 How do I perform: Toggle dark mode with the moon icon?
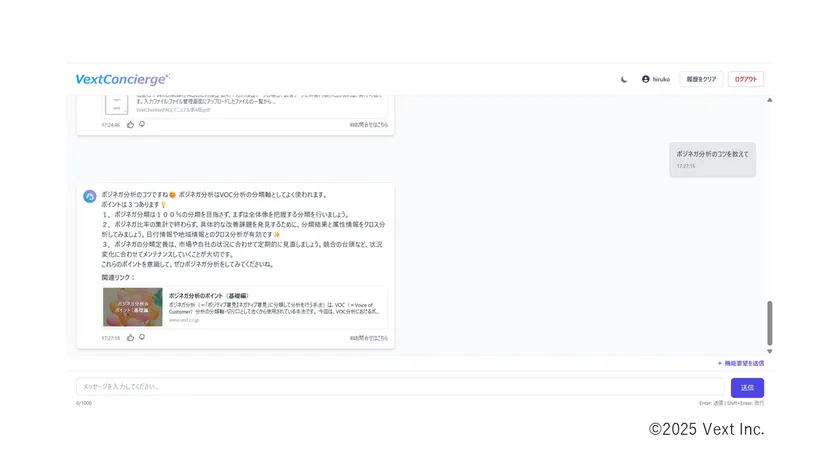tap(624, 79)
